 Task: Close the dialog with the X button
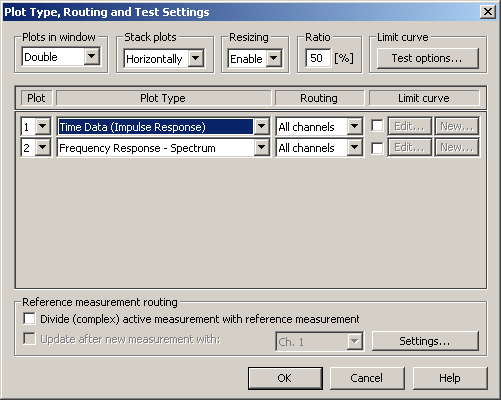tap(488, 12)
